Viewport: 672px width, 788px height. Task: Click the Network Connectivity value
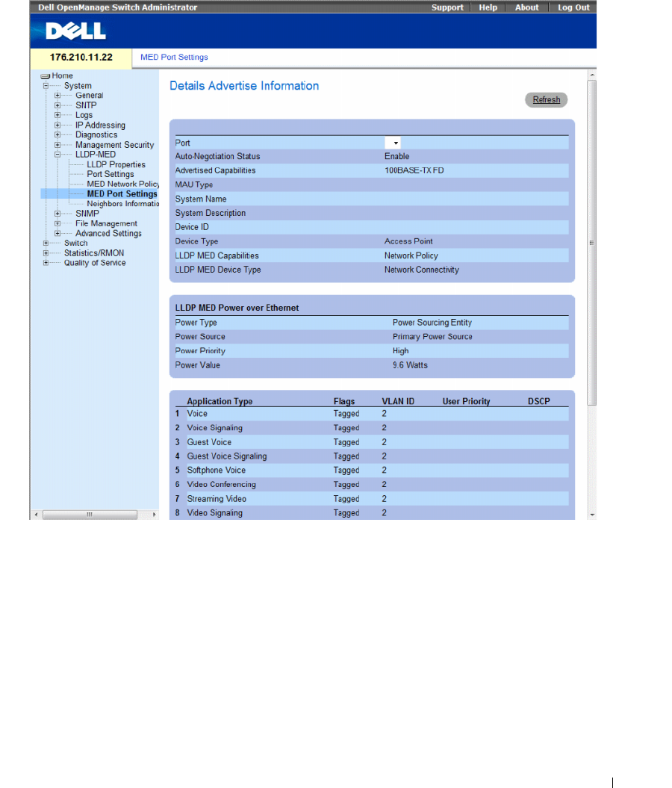click(x=421, y=270)
